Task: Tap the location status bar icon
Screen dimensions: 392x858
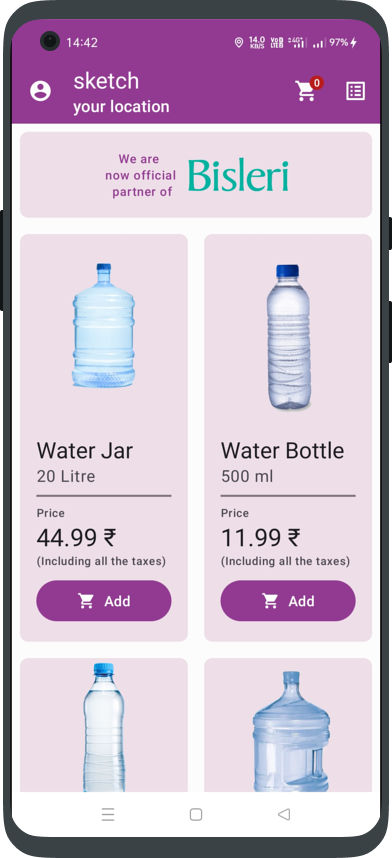Action: tap(239, 42)
